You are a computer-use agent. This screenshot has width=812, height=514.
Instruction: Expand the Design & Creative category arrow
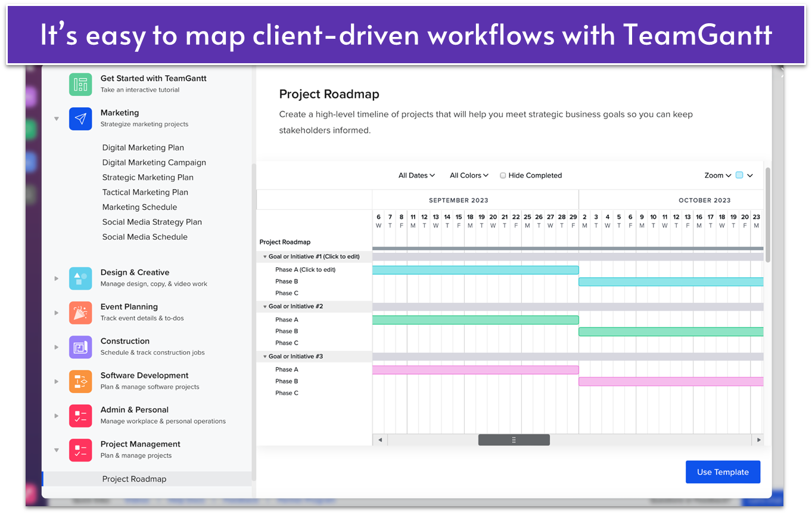(x=57, y=278)
